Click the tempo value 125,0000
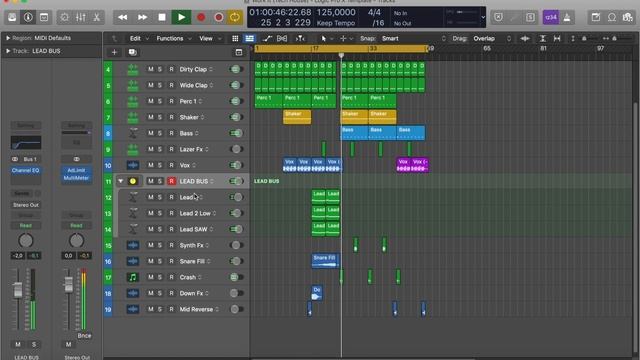Screen dimensions: 640x360 click(336, 12)
